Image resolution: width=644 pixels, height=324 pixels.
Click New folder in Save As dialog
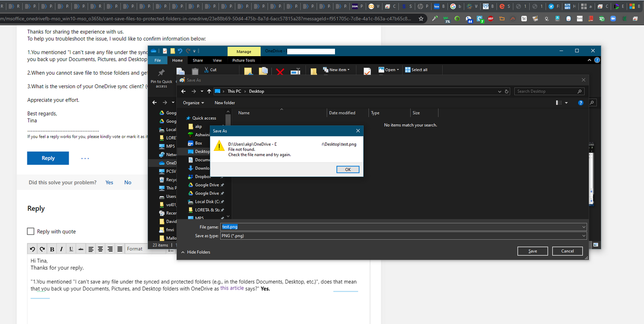[x=225, y=103]
